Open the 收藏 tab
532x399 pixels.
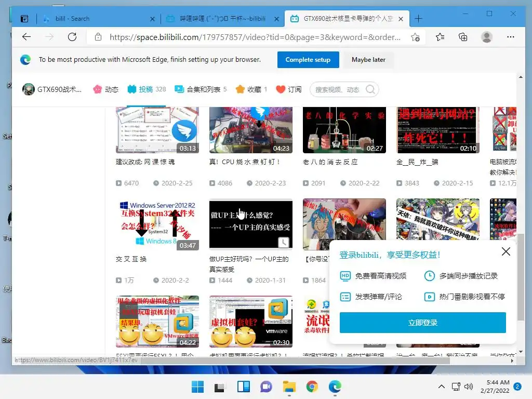click(x=251, y=89)
